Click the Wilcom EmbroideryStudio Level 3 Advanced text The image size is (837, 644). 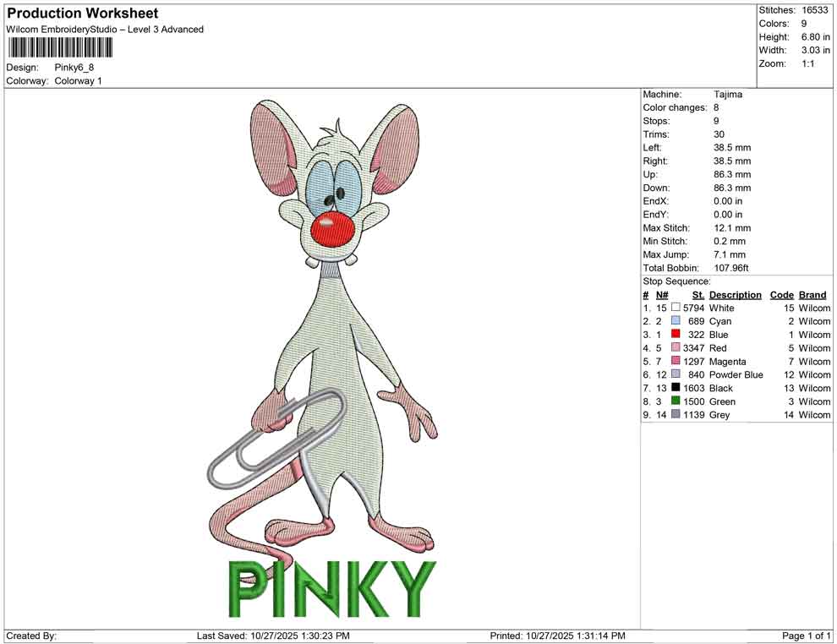[105, 30]
